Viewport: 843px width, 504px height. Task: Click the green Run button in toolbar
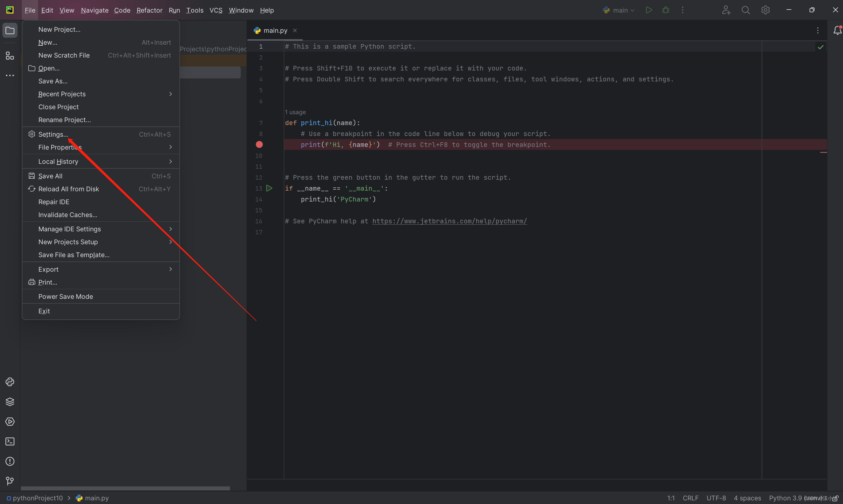(x=649, y=10)
